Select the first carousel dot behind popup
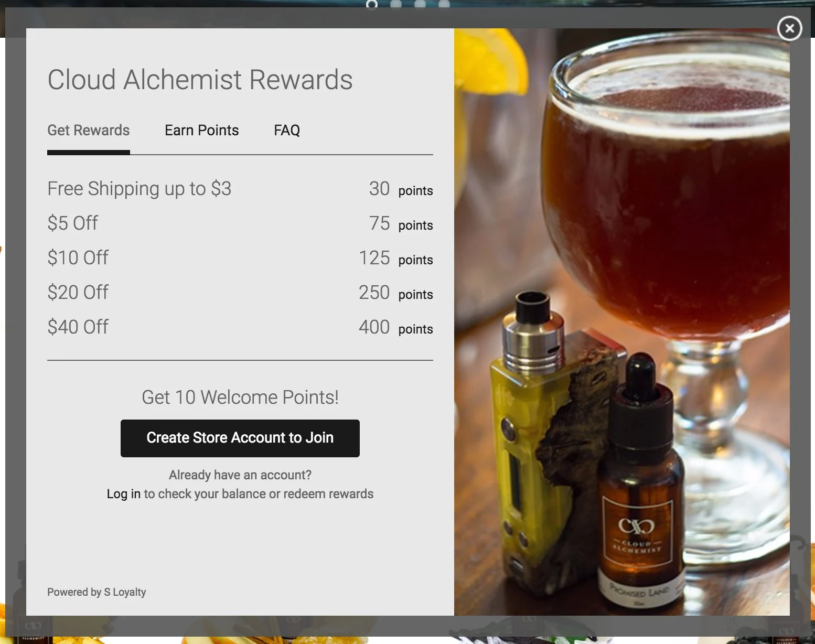Viewport: 815px width, 644px height. (x=372, y=5)
